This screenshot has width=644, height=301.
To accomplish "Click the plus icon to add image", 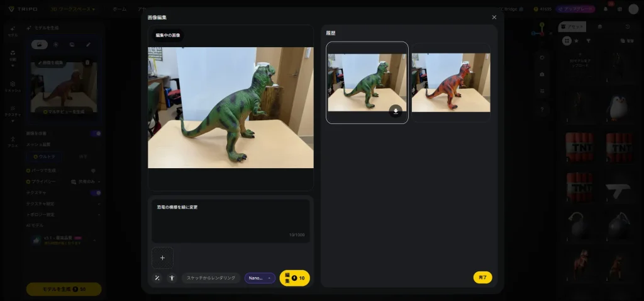I will tap(162, 258).
